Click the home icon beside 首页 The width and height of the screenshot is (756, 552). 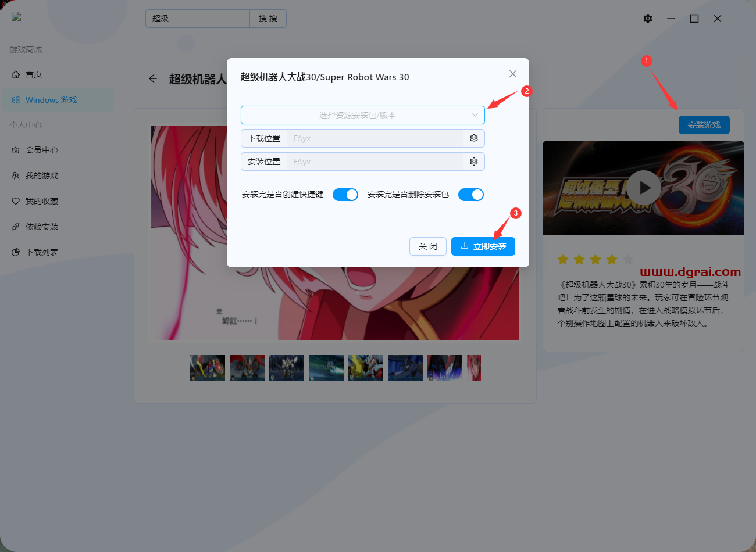(x=16, y=74)
